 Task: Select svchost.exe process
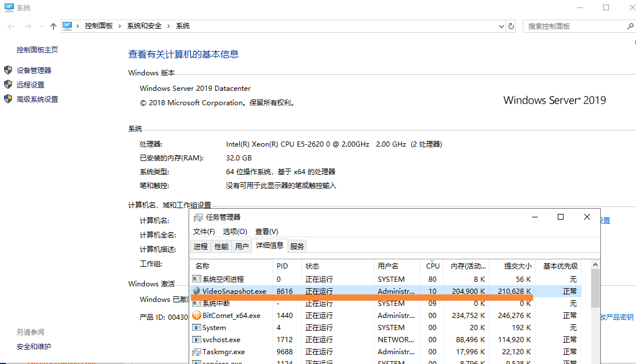tap(385, 340)
